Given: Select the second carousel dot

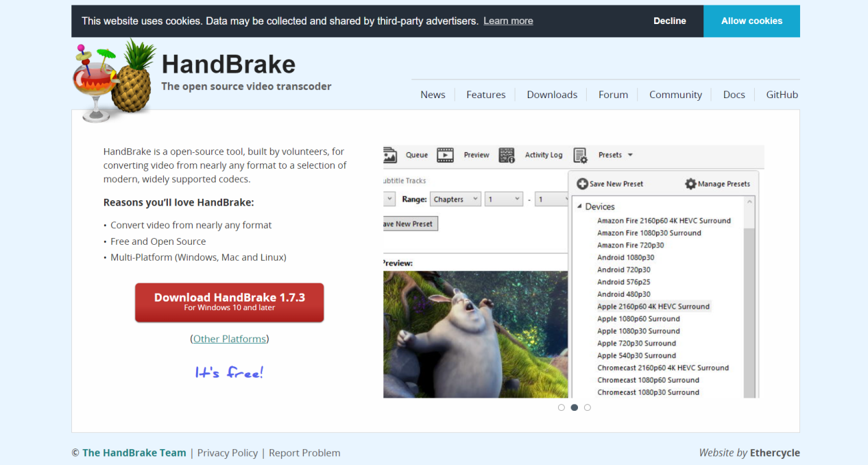Looking at the screenshot, I should coord(575,407).
